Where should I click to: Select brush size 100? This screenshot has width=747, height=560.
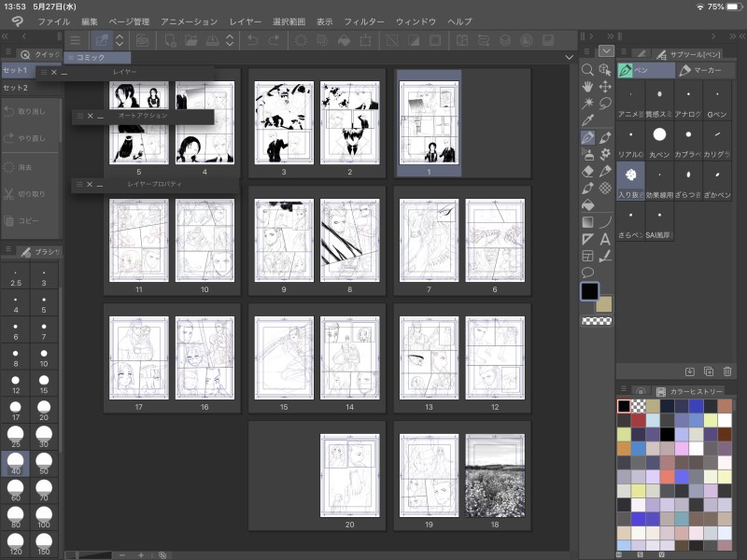pyautogui.click(x=44, y=517)
